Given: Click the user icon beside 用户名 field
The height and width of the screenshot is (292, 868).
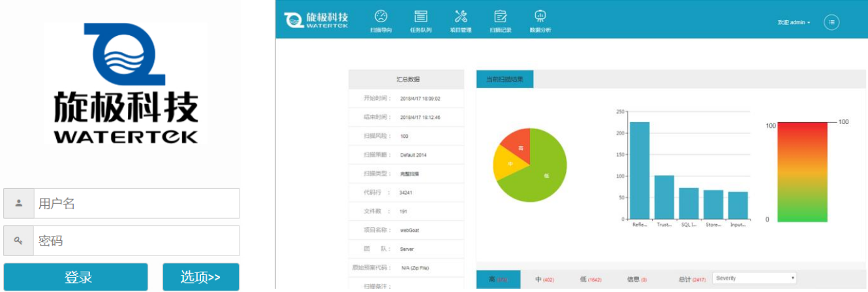Looking at the screenshot, I should coord(19,204).
